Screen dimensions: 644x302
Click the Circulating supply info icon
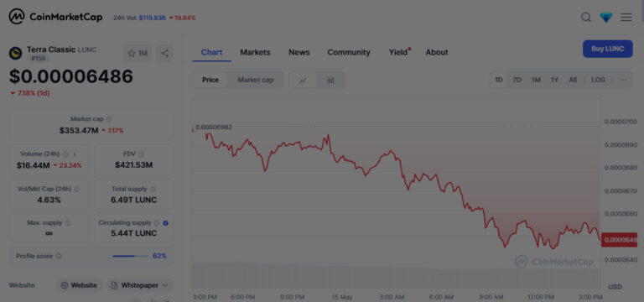point(157,223)
